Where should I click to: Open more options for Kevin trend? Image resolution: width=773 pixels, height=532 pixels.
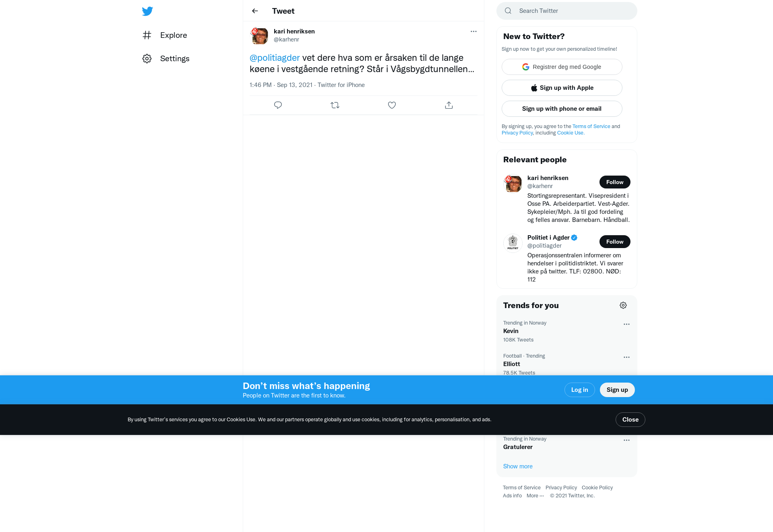pos(626,324)
